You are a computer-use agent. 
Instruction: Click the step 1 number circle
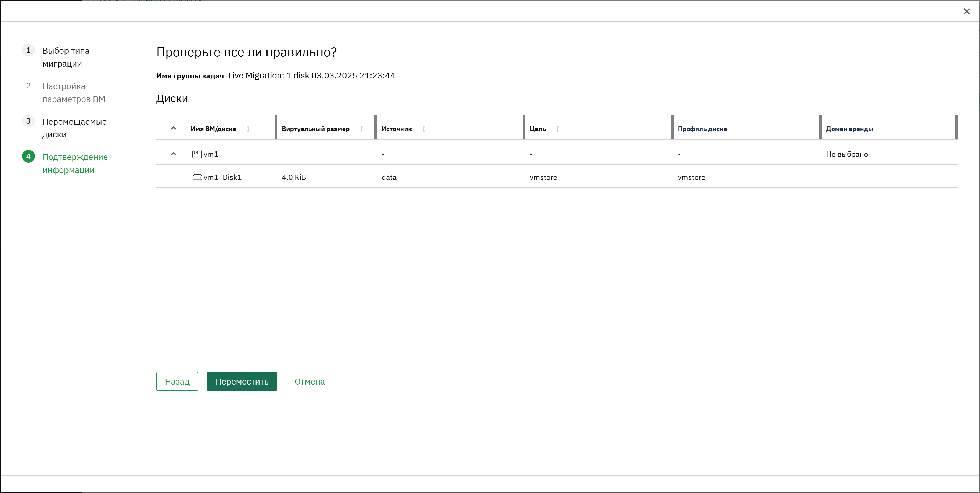28,50
